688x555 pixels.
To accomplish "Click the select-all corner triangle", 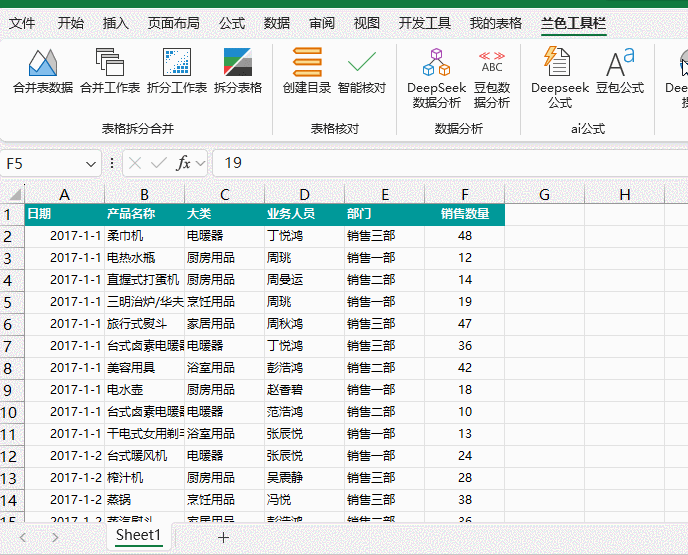I will coord(15,194).
